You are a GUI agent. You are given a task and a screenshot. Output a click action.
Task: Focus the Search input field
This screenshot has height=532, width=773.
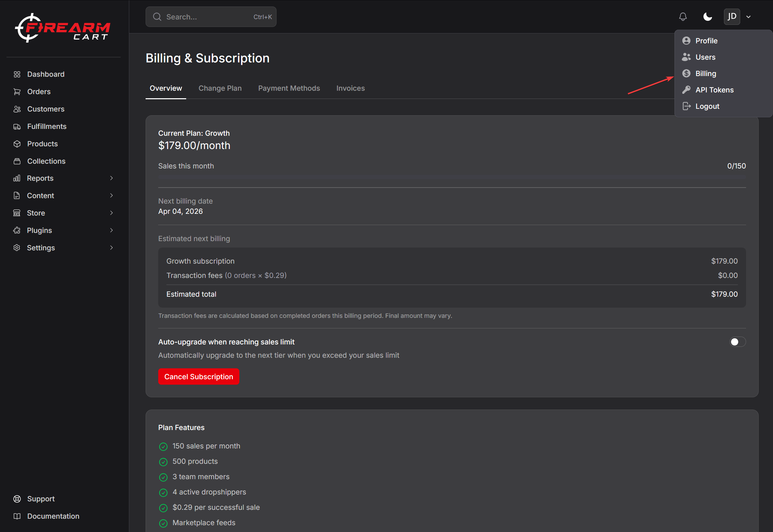(x=211, y=17)
